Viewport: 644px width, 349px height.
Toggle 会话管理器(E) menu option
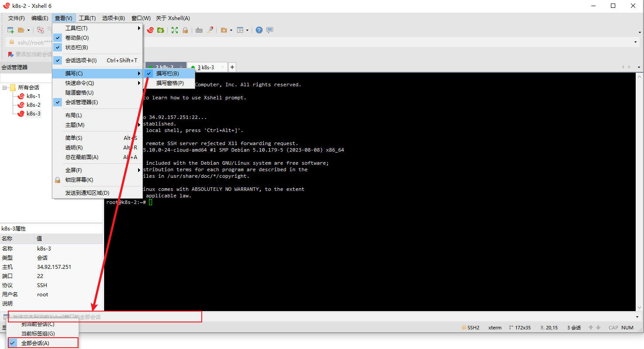click(x=97, y=102)
